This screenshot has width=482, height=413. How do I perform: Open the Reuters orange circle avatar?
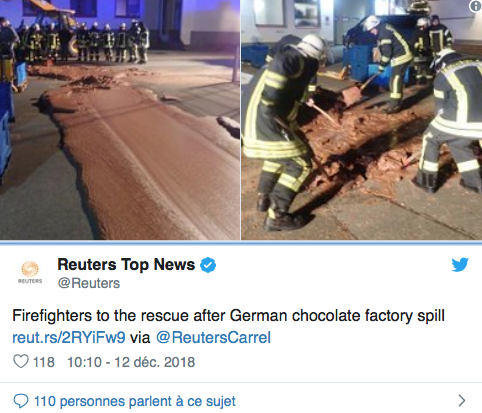click(x=30, y=269)
